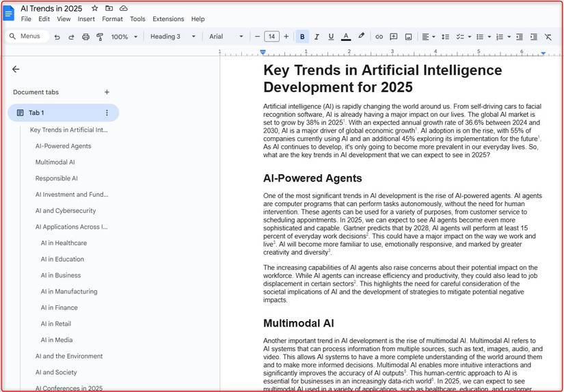Screen dimensions: 564x392
Task: Click the font size input field
Action: (x=271, y=37)
